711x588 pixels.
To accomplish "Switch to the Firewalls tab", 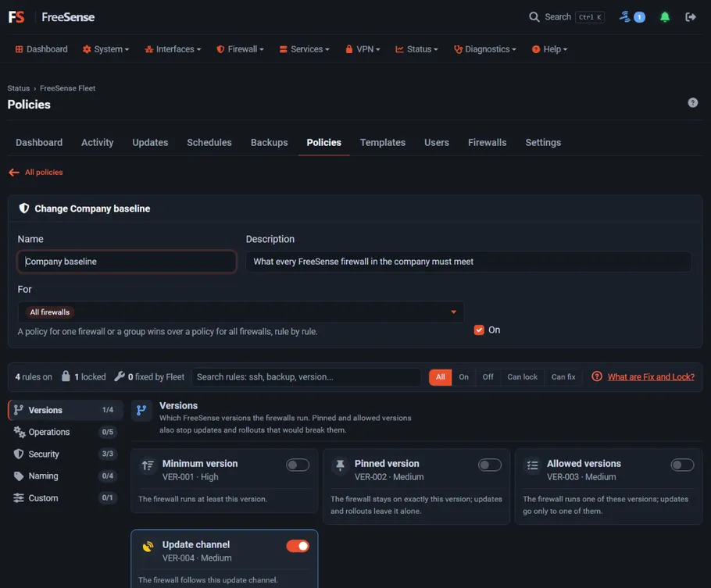I will [487, 142].
